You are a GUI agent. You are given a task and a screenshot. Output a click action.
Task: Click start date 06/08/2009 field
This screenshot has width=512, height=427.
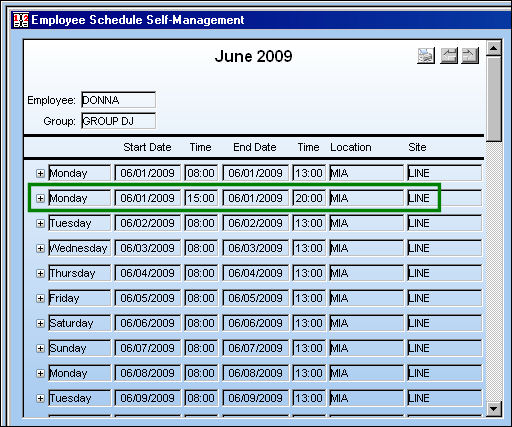coord(148,373)
